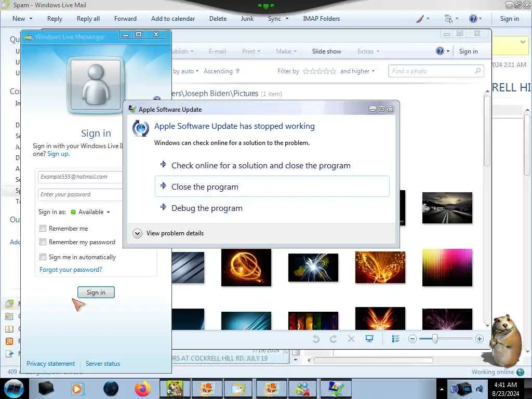The image size is (532, 399).
Task: Click the rotate clockwise icon in Photo Gallery
Action: click(334, 339)
